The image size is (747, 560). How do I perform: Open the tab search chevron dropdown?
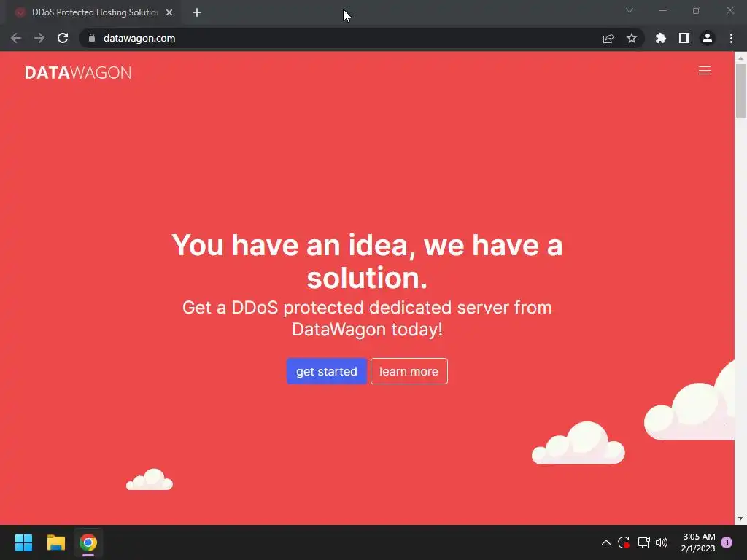[x=630, y=10]
